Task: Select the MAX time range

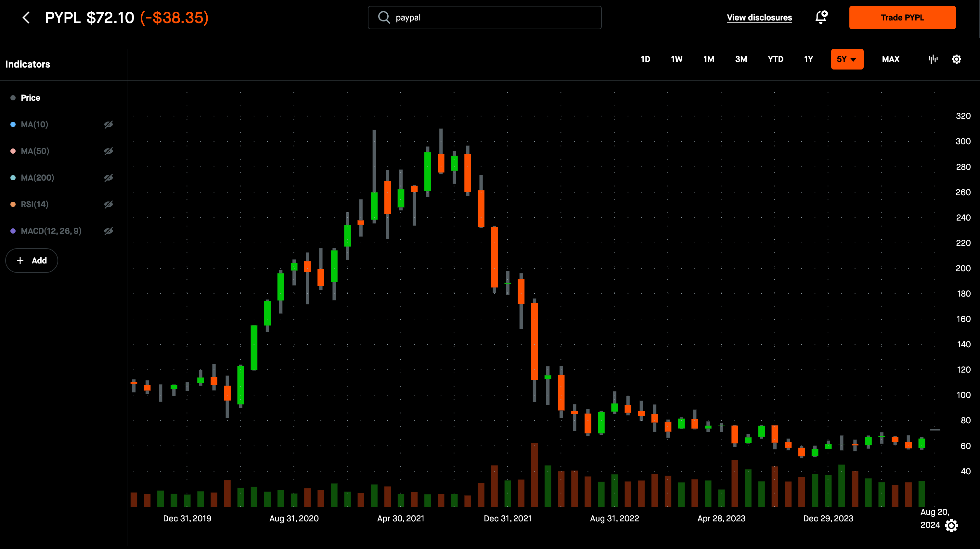Action: click(891, 59)
